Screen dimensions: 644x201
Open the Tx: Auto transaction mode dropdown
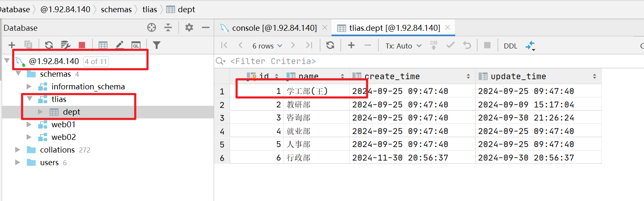403,46
